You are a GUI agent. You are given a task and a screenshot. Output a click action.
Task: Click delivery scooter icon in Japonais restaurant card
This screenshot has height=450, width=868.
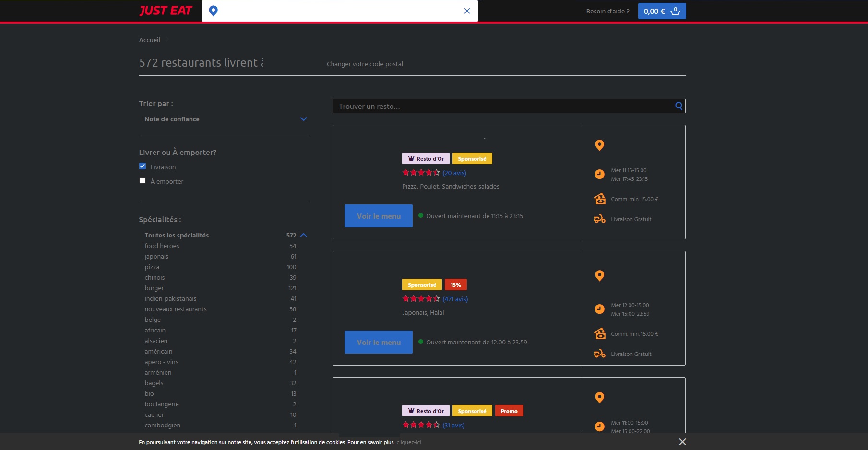(x=600, y=354)
